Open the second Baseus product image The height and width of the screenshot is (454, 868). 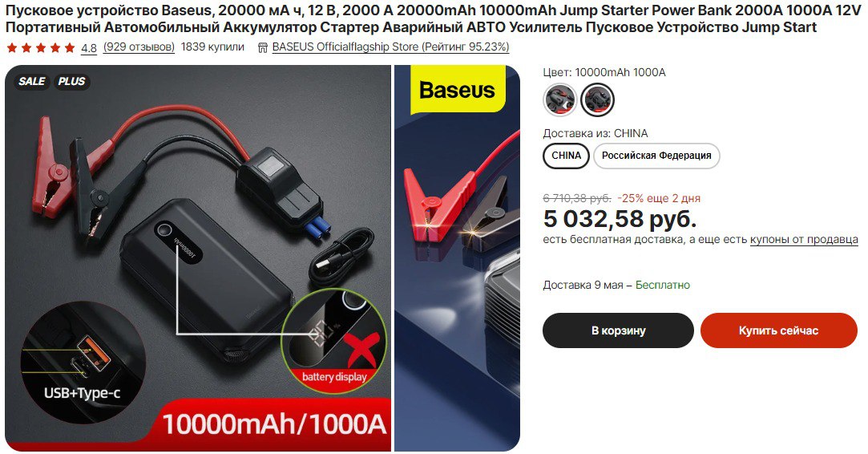pos(458,258)
